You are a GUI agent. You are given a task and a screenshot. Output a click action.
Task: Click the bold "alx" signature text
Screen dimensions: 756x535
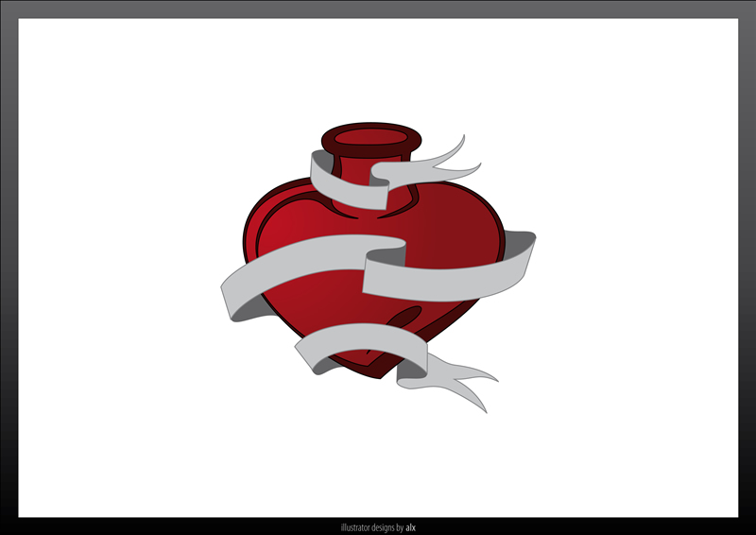(x=411, y=526)
